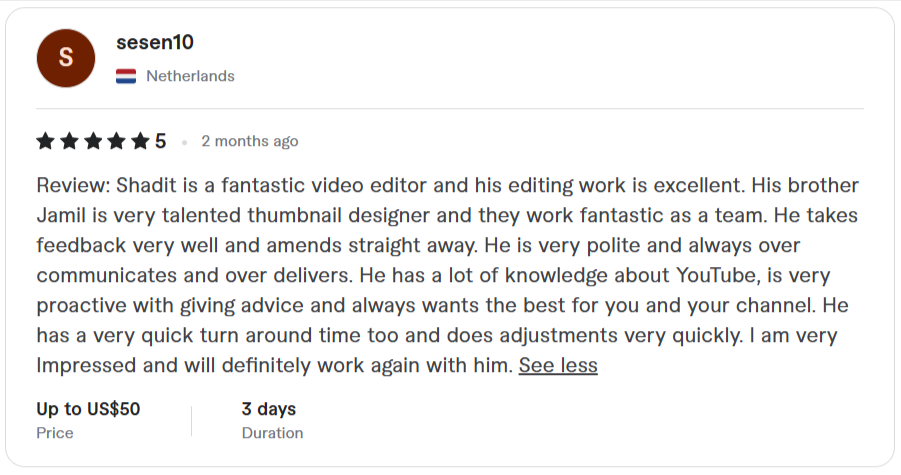The width and height of the screenshot is (901, 475).
Task: Click the word "Review:" starting the text
Action: coord(73,186)
